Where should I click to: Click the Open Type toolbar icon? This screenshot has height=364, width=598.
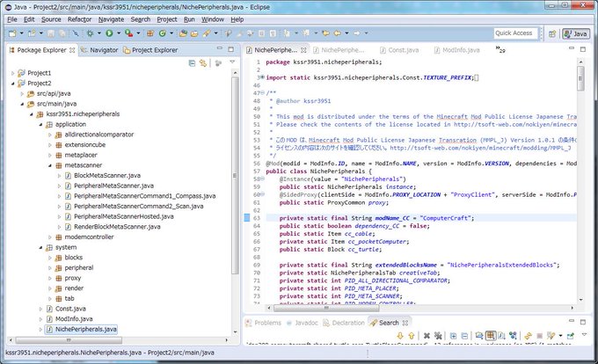pyautogui.click(x=183, y=33)
